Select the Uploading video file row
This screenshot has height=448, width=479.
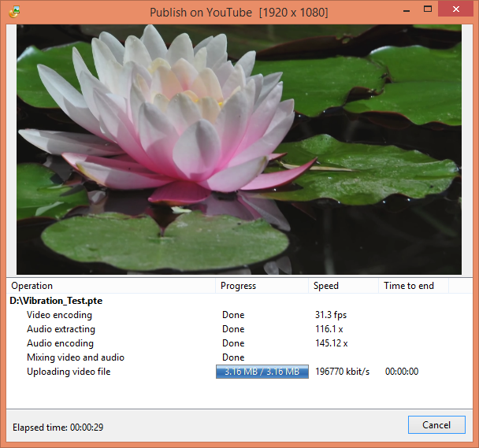tap(69, 372)
